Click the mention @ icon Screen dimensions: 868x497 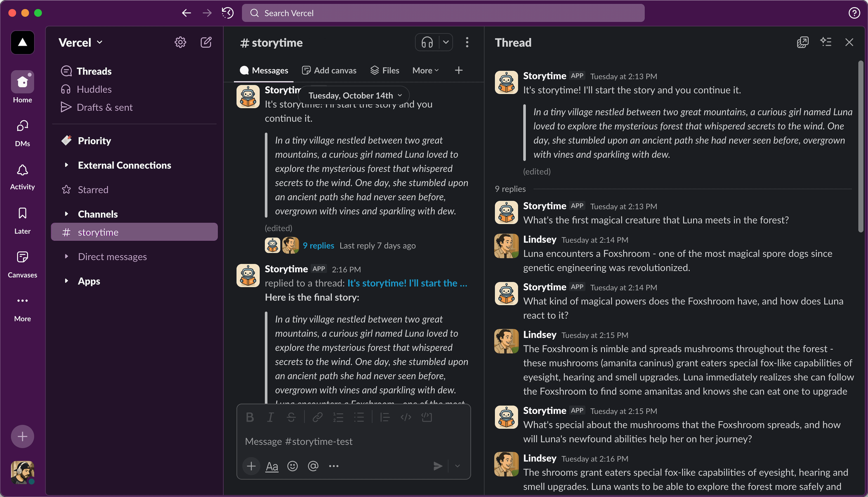coord(313,466)
